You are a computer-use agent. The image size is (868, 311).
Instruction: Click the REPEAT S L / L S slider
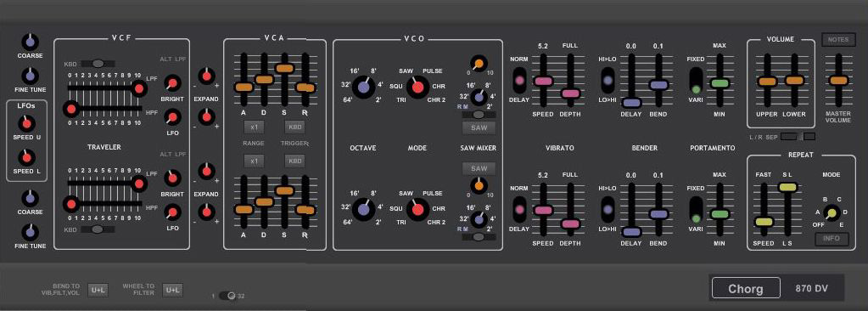click(787, 188)
